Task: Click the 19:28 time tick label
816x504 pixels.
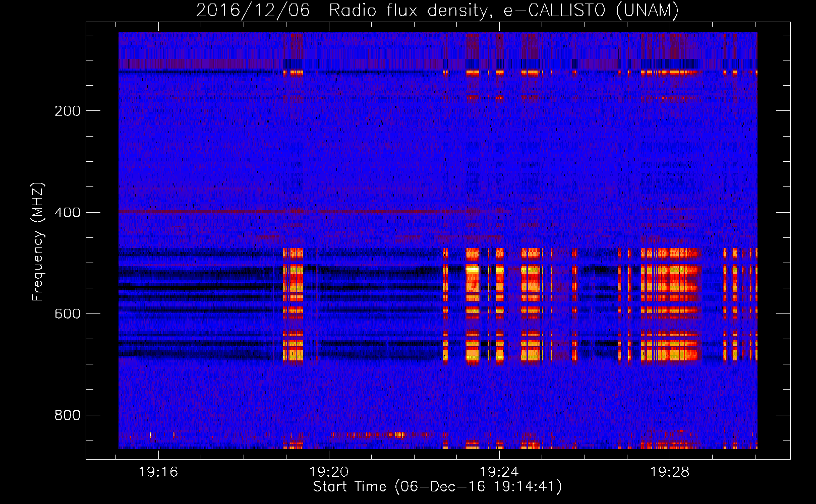Action: 670,472
